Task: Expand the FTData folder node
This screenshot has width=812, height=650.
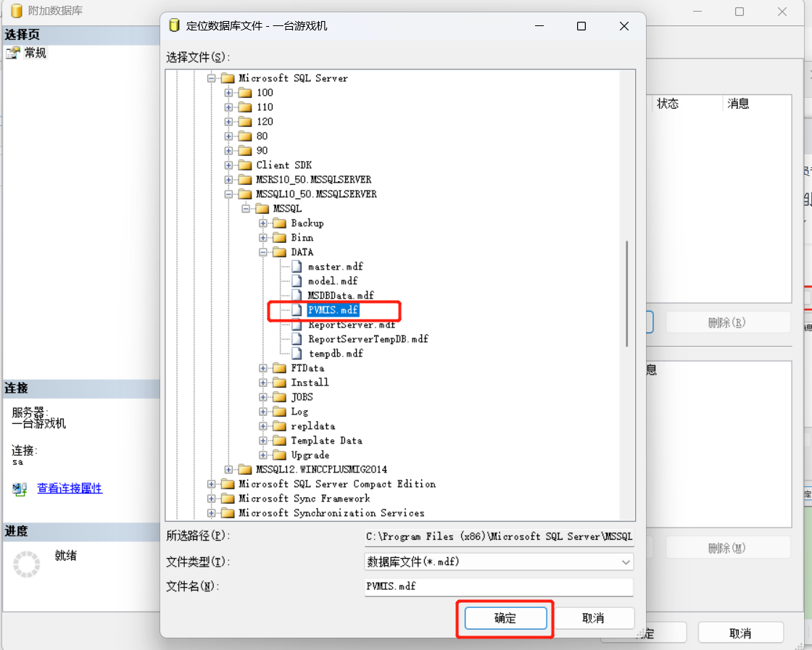Action: tap(264, 368)
